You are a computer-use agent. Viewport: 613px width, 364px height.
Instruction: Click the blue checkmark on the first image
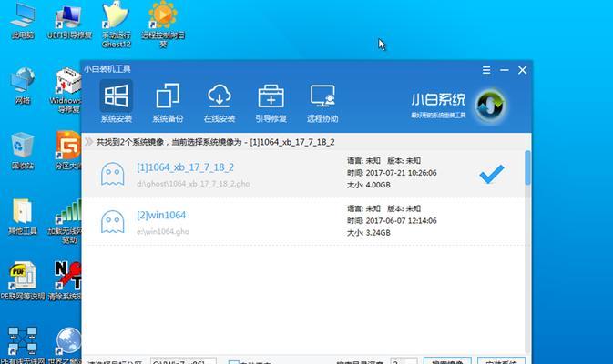pos(492,174)
